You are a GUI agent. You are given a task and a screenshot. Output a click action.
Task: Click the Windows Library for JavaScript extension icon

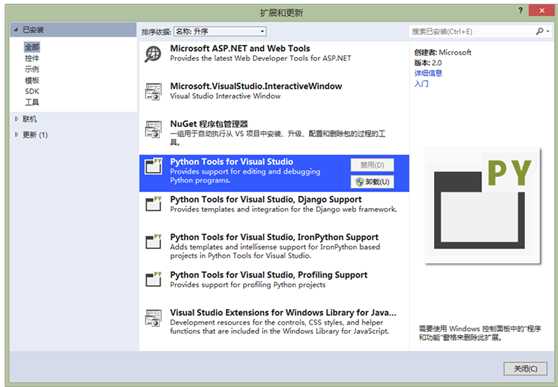coord(153,318)
